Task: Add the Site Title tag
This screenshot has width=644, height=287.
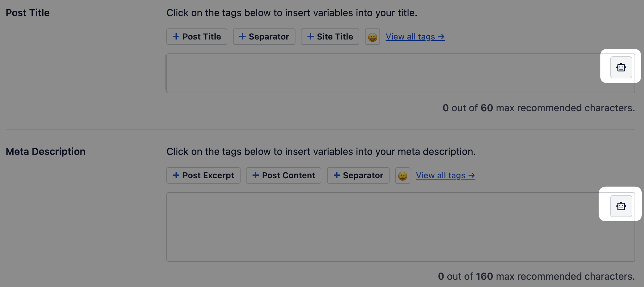Action: pyautogui.click(x=330, y=37)
